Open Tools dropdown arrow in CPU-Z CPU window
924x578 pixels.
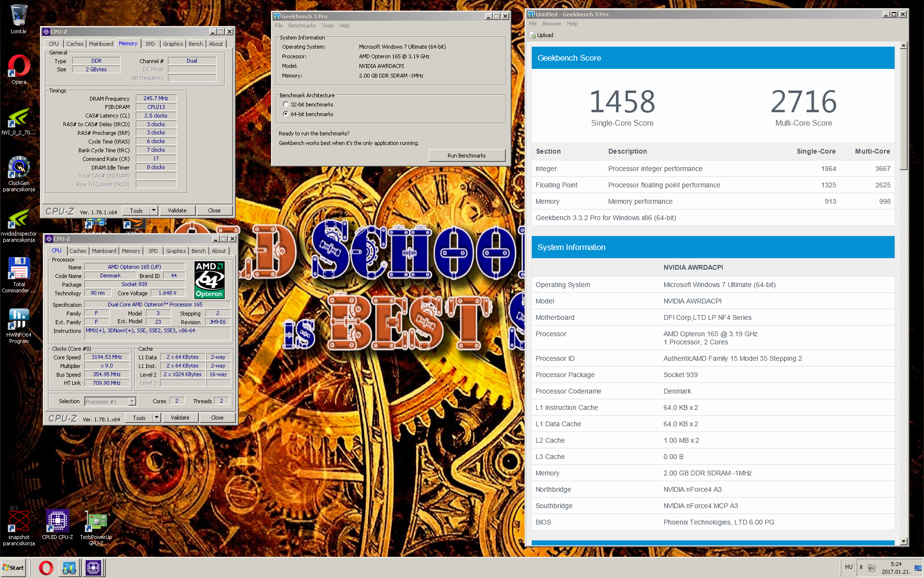coord(156,418)
